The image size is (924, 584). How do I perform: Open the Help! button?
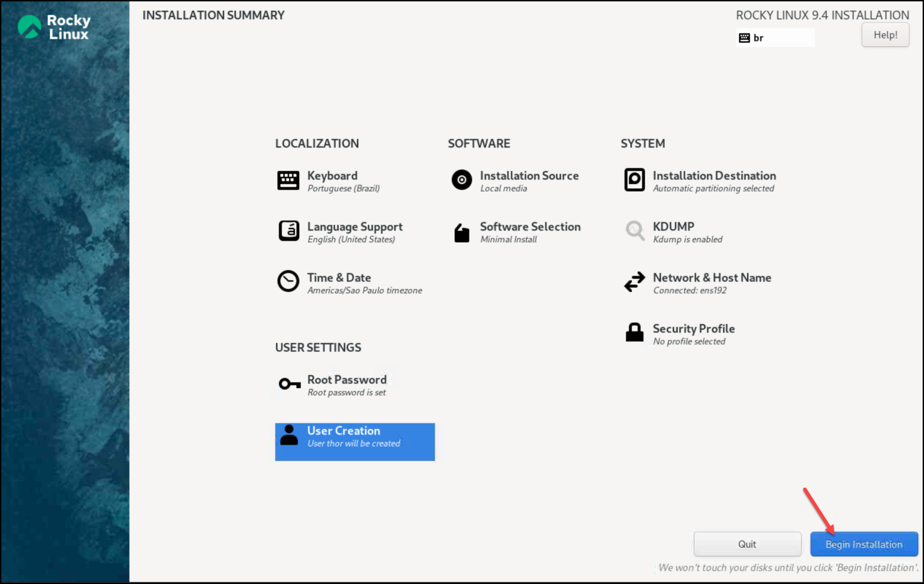(885, 35)
